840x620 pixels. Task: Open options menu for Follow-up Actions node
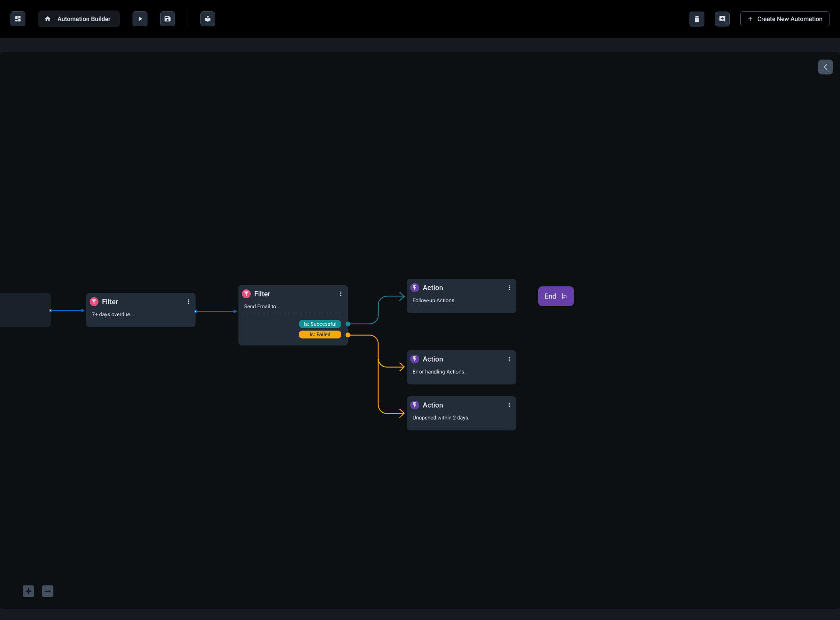click(509, 288)
